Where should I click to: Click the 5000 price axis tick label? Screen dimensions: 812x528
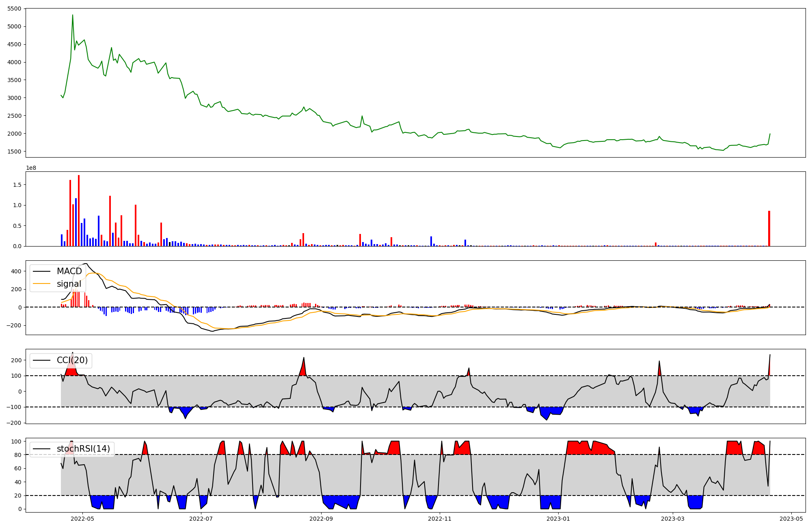coord(15,27)
